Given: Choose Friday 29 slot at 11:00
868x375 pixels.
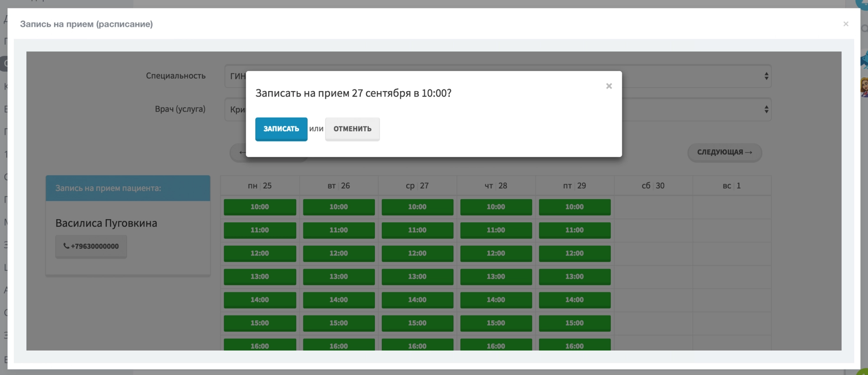Looking at the screenshot, I should [x=574, y=230].
